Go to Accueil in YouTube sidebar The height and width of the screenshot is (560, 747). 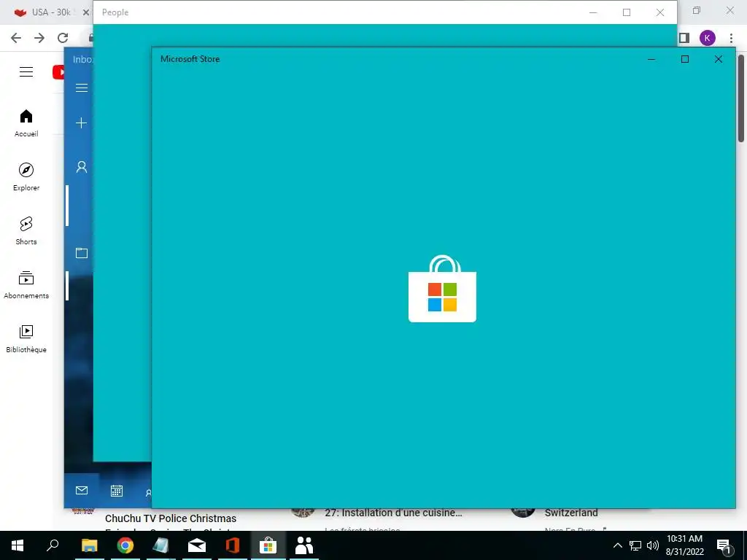coord(26,123)
